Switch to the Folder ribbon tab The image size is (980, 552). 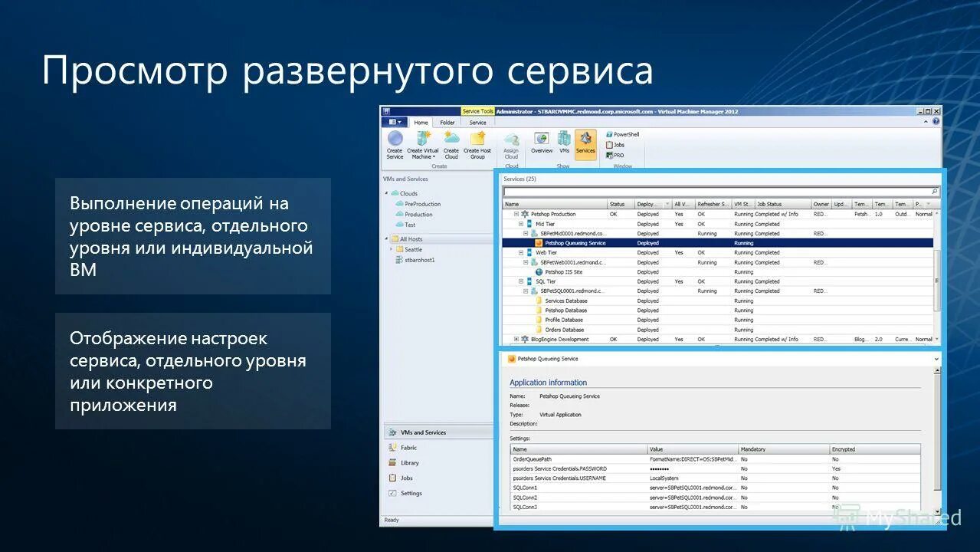[447, 123]
